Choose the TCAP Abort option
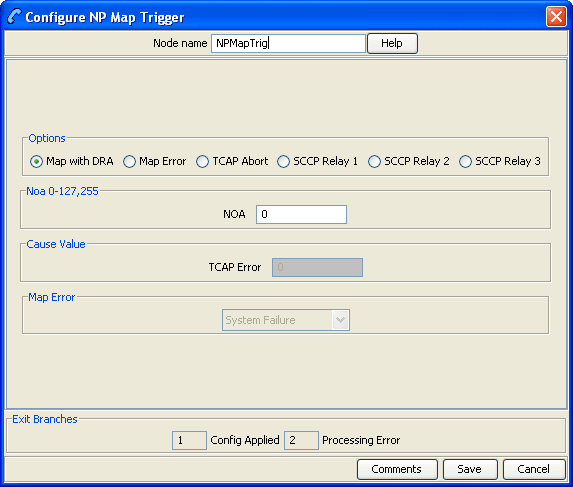Image resolution: width=573 pixels, height=487 pixels. 232,161
